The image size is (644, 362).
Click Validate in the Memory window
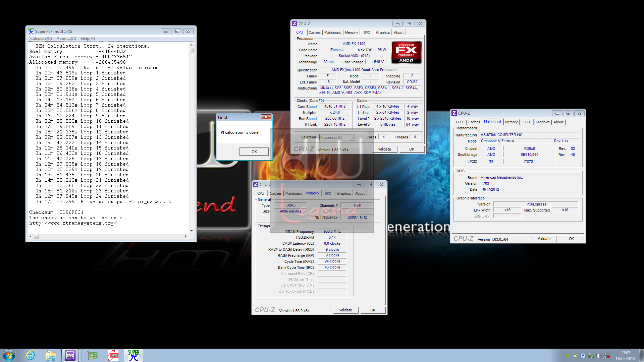345,310
